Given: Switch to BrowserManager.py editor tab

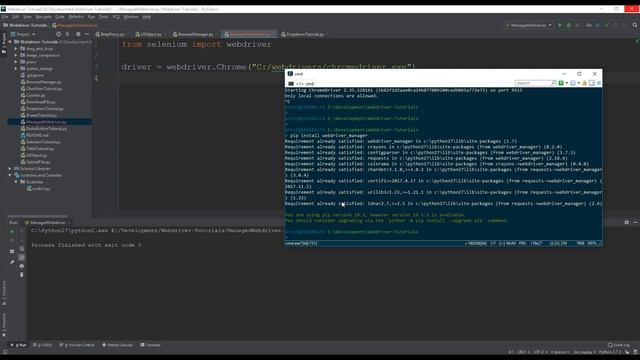Looking at the screenshot, I should tap(193, 34).
